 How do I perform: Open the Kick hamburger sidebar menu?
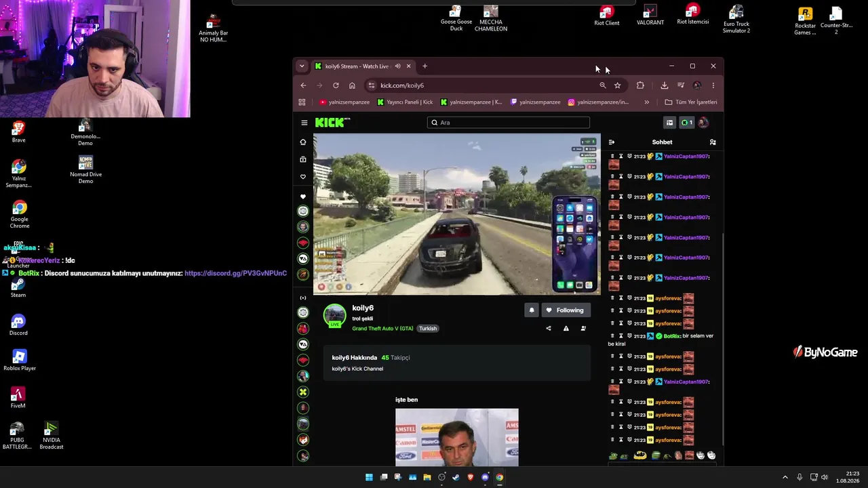click(304, 123)
